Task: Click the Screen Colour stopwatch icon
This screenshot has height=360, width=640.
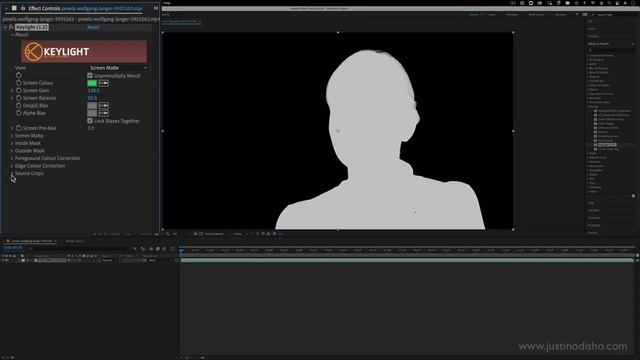Action: point(18,83)
